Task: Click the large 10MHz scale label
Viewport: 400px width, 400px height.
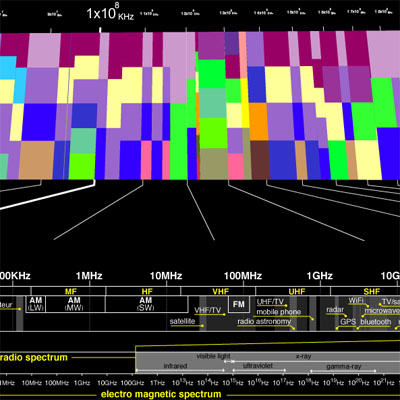Action: pyautogui.click(x=166, y=276)
